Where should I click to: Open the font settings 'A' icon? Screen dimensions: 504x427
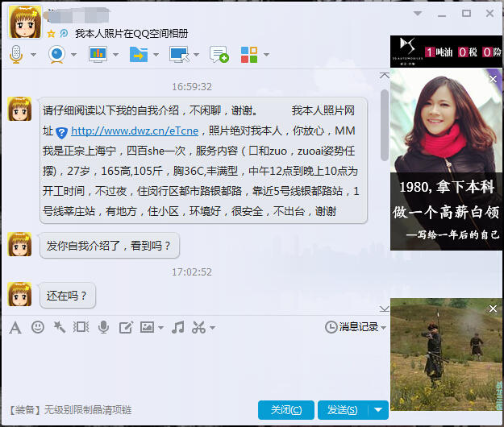[x=15, y=327]
